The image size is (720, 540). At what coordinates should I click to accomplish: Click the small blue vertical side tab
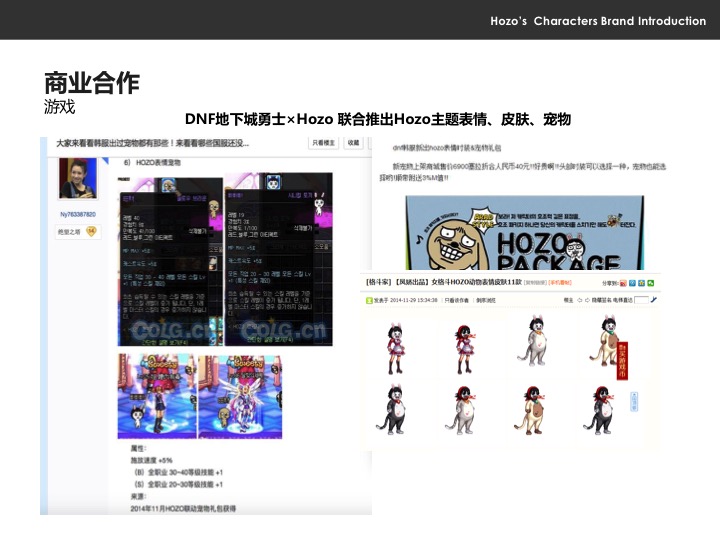634,401
